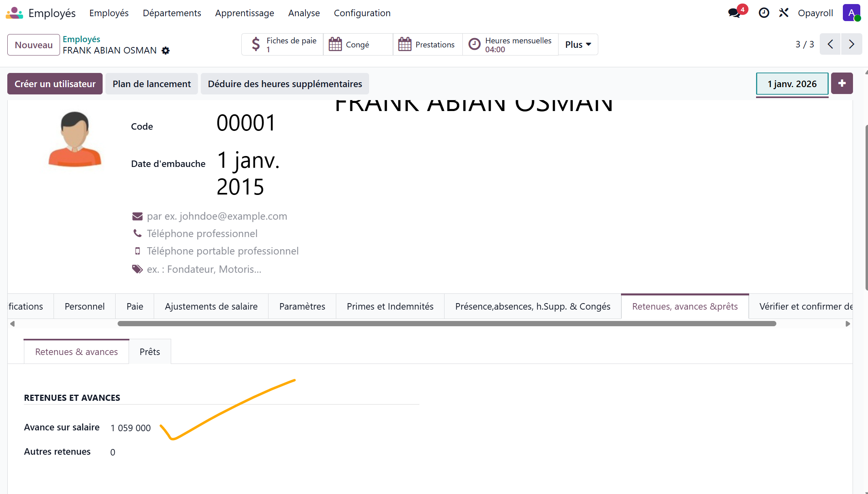Open the Fiches de paie smart button
This screenshot has height=494, width=868.
click(283, 45)
